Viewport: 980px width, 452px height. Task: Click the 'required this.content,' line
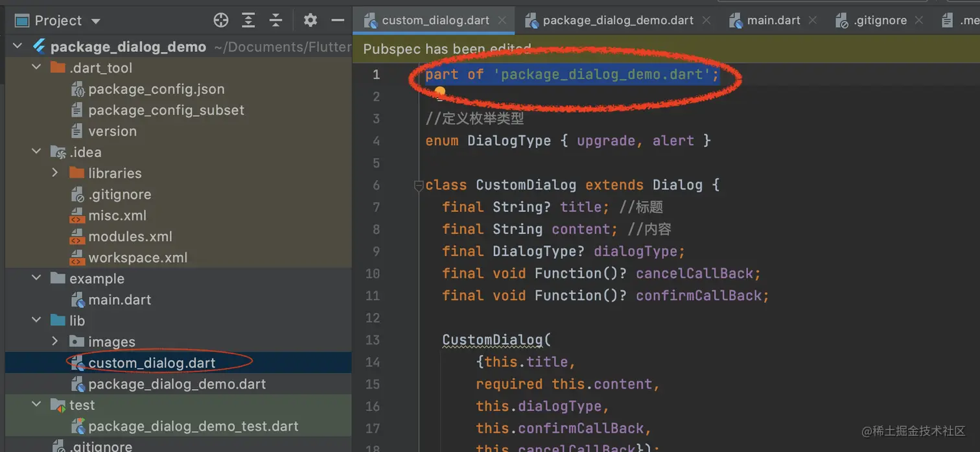567,384
